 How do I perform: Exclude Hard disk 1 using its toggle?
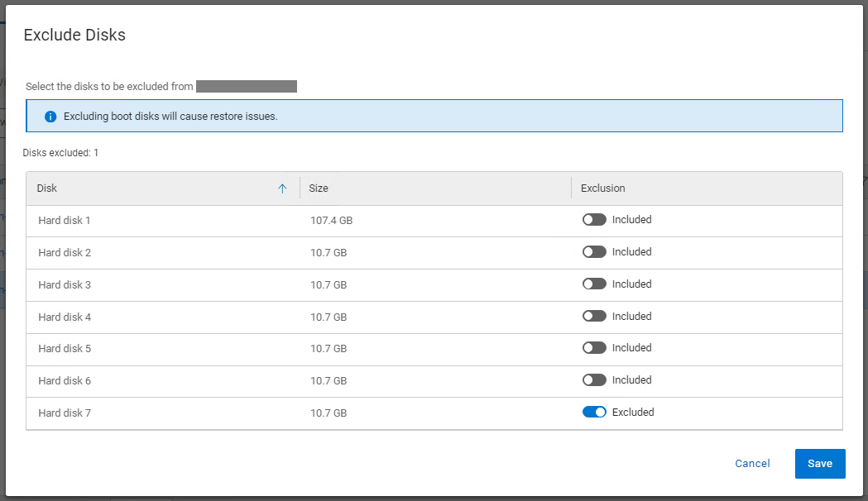click(594, 219)
